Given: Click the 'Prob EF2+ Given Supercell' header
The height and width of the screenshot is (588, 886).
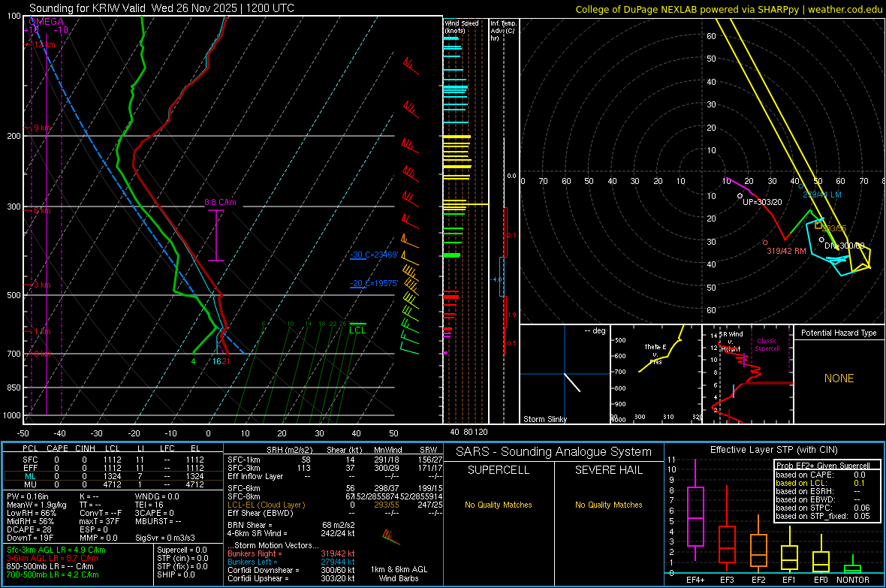Looking at the screenshot, I should coord(823,466).
